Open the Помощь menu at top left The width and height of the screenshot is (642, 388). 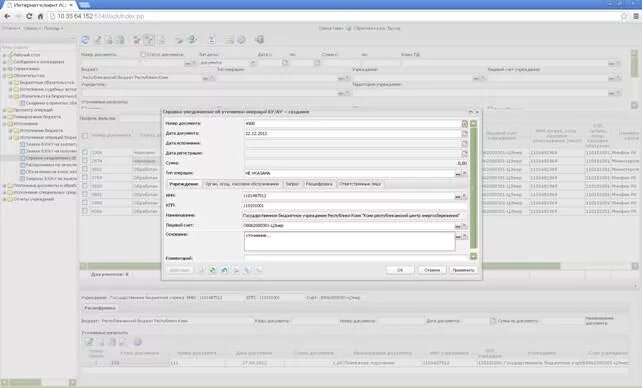pos(53,28)
